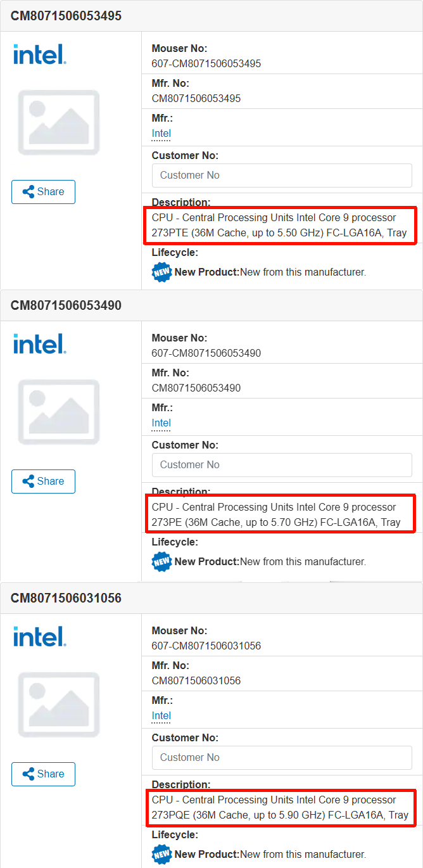
Task: Open Intel manufacturer link for CM8071506053495
Action: point(161,134)
